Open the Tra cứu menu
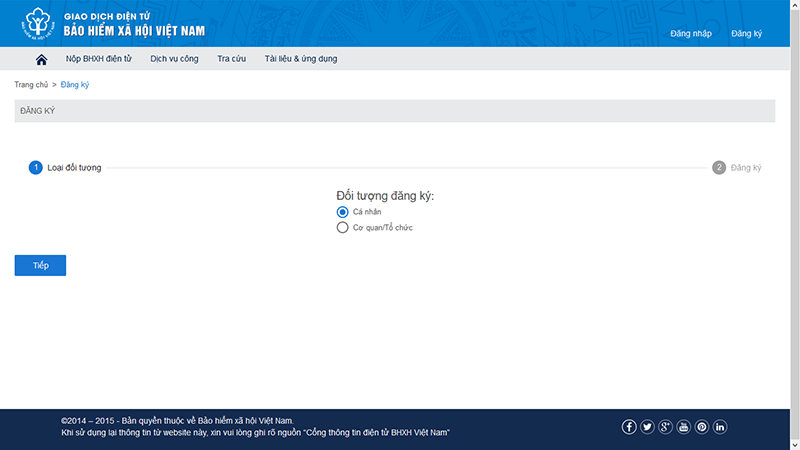This screenshot has height=450, width=800. pos(231,59)
